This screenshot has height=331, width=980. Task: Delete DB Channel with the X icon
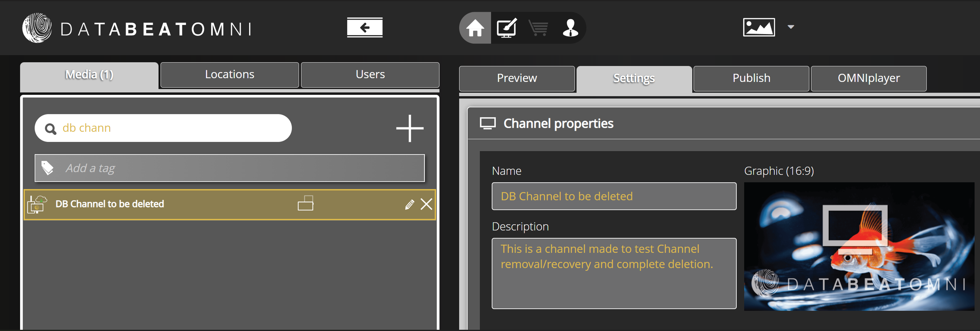pos(426,204)
